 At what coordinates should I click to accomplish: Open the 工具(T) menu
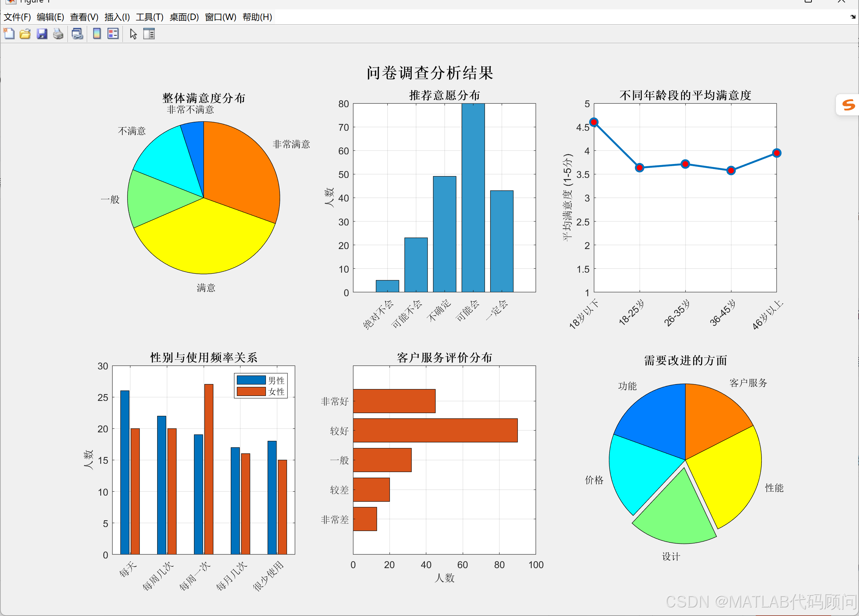[x=150, y=17]
